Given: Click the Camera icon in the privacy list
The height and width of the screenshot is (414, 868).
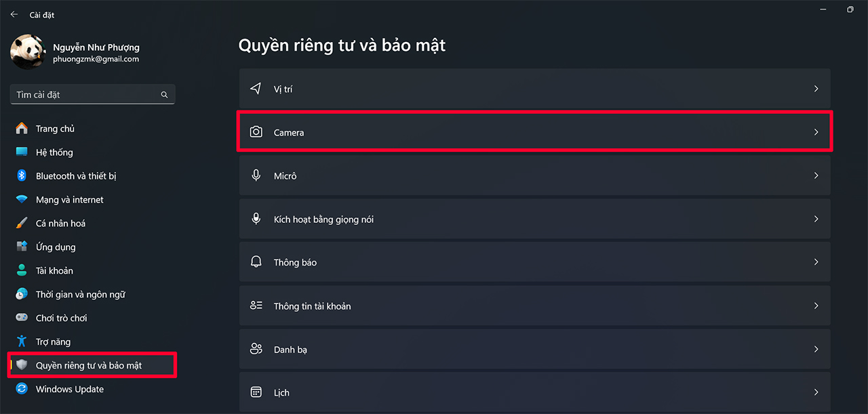Looking at the screenshot, I should [256, 132].
